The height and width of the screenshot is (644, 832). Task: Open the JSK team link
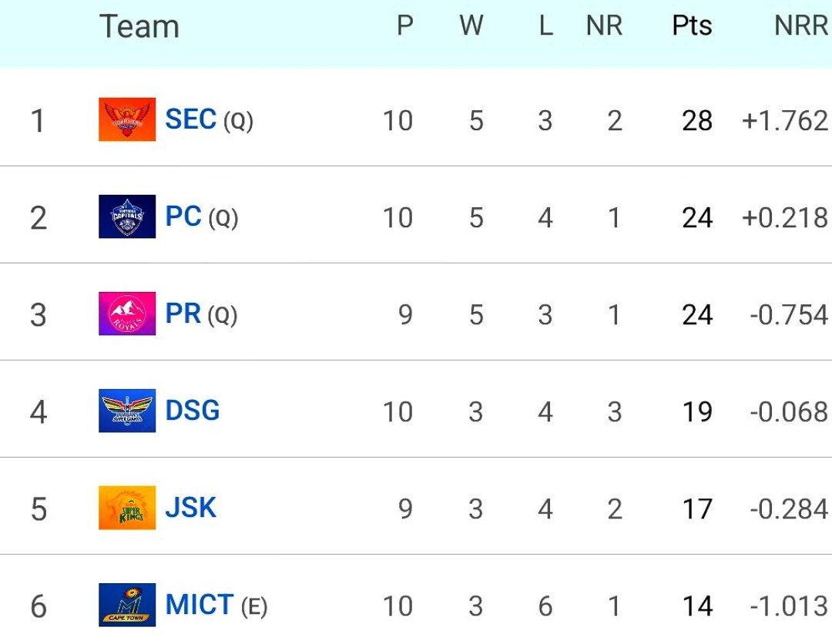[x=190, y=508]
